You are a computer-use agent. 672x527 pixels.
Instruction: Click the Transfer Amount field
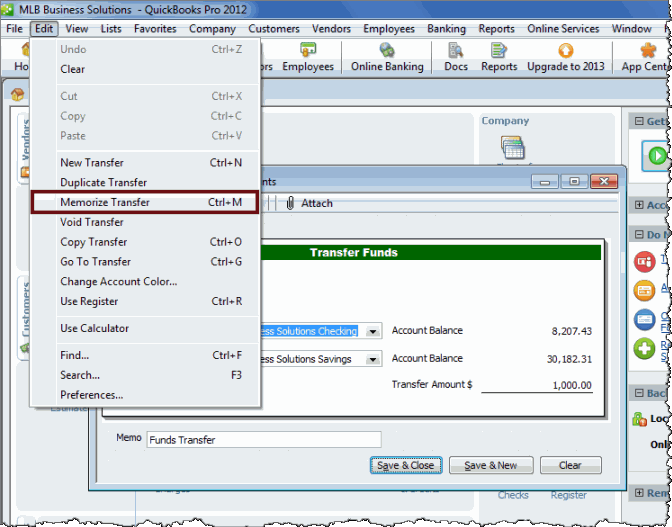pyautogui.click(x=537, y=385)
